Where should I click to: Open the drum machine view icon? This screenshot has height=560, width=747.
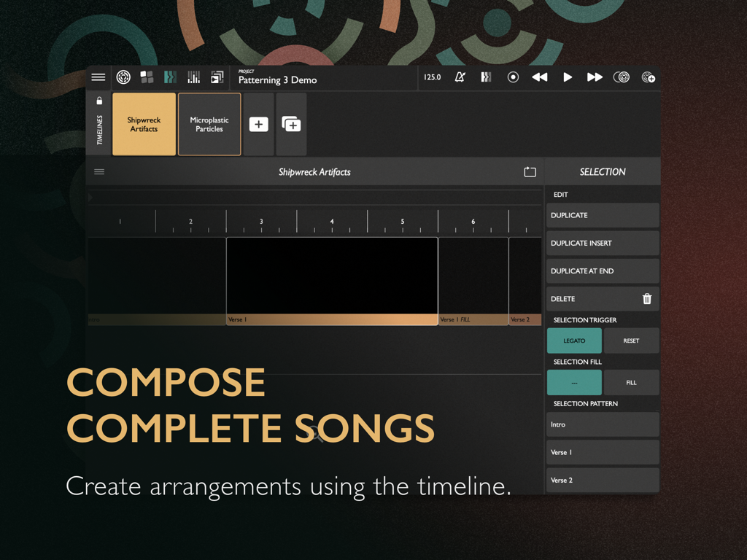point(123,77)
